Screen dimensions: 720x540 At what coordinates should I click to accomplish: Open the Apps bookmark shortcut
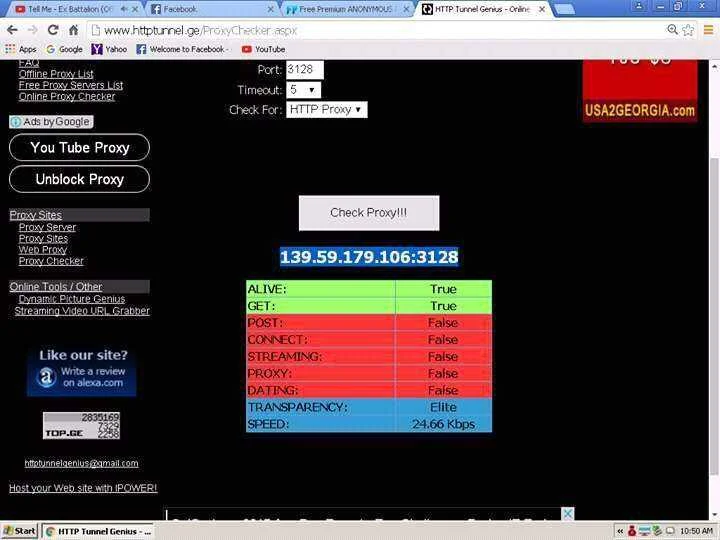21,49
